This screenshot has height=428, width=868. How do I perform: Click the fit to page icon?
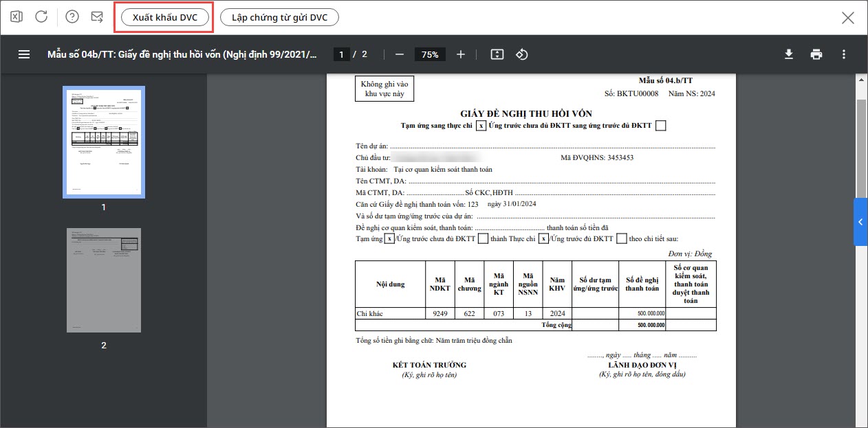[x=497, y=54]
